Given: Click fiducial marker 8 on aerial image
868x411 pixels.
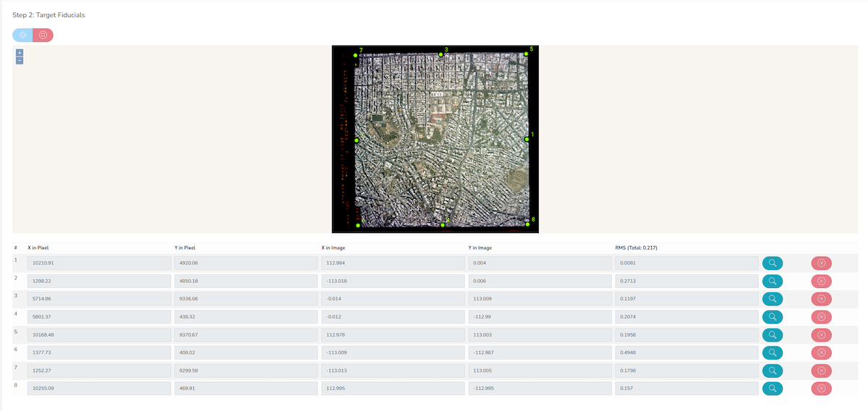Looking at the screenshot, I should tap(528, 224).
